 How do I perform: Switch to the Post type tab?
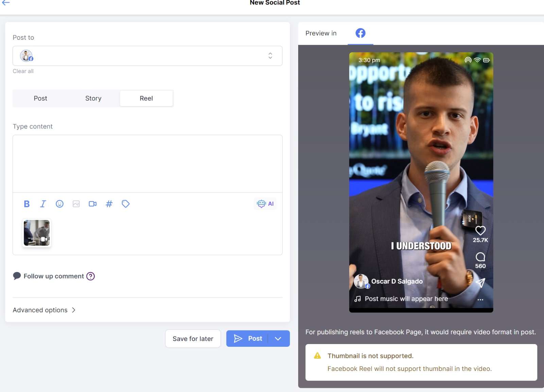pos(40,98)
